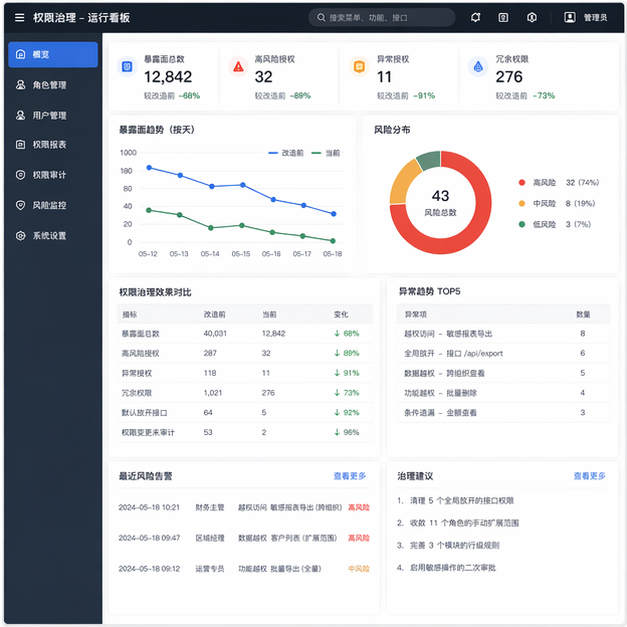This screenshot has height=627, width=627.
Task: Click the 12,842 value in 暴露面总数 card
Action: [x=168, y=77]
